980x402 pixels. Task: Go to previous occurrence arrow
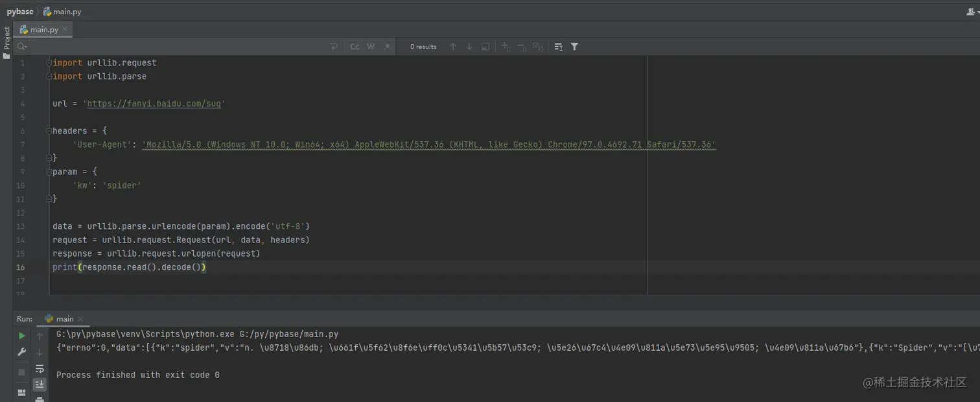[x=453, y=47]
